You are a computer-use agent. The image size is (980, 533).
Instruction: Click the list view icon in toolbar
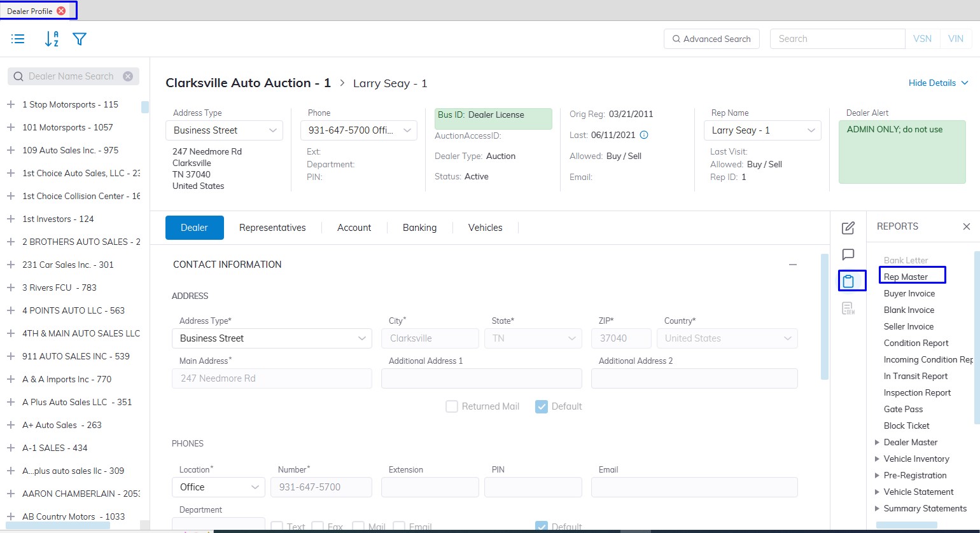(x=18, y=39)
